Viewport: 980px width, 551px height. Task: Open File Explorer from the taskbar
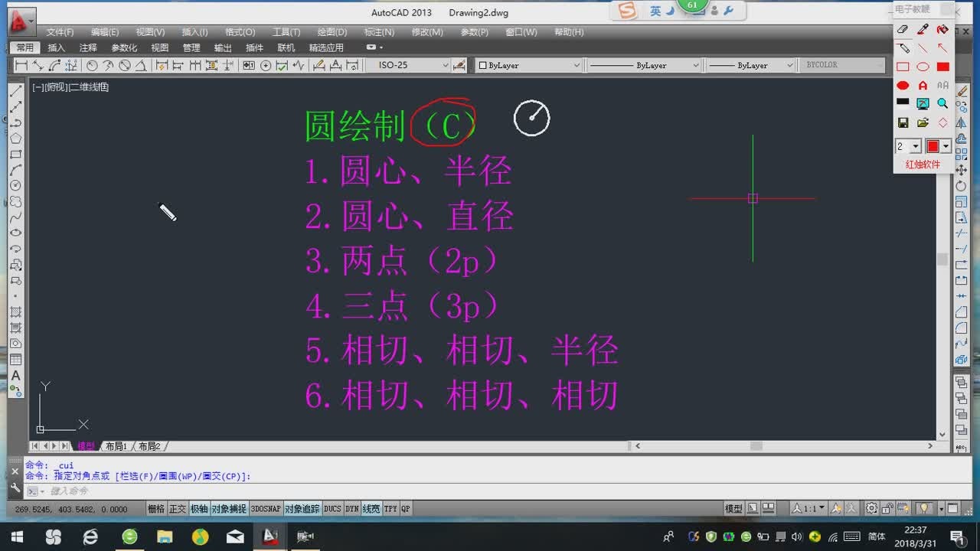(164, 536)
